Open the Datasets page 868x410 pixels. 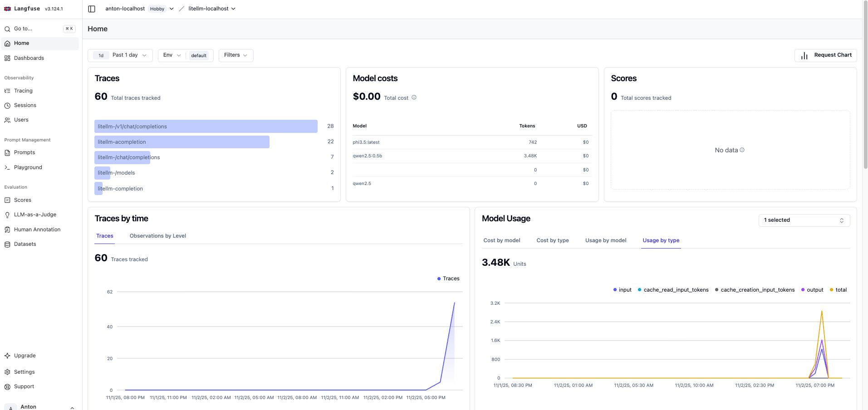pyautogui.click(x=25, y=244)
